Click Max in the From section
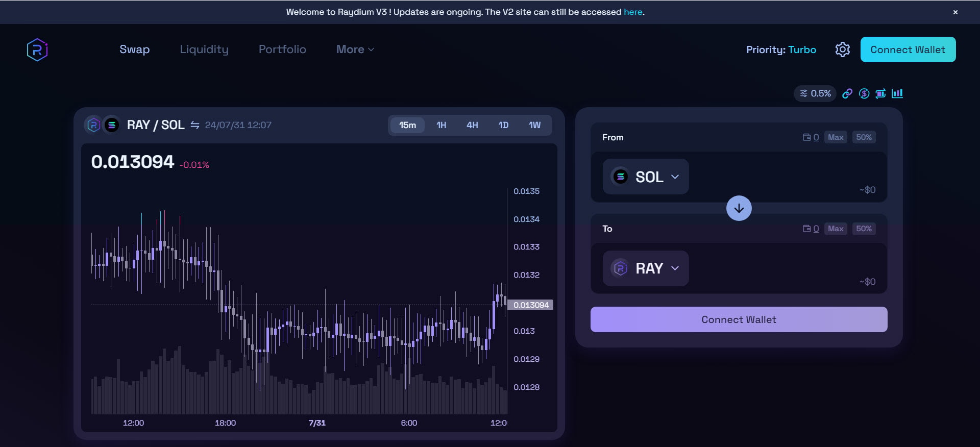The height and width of the screenshot is (447, 980). [x=836, y=137]
